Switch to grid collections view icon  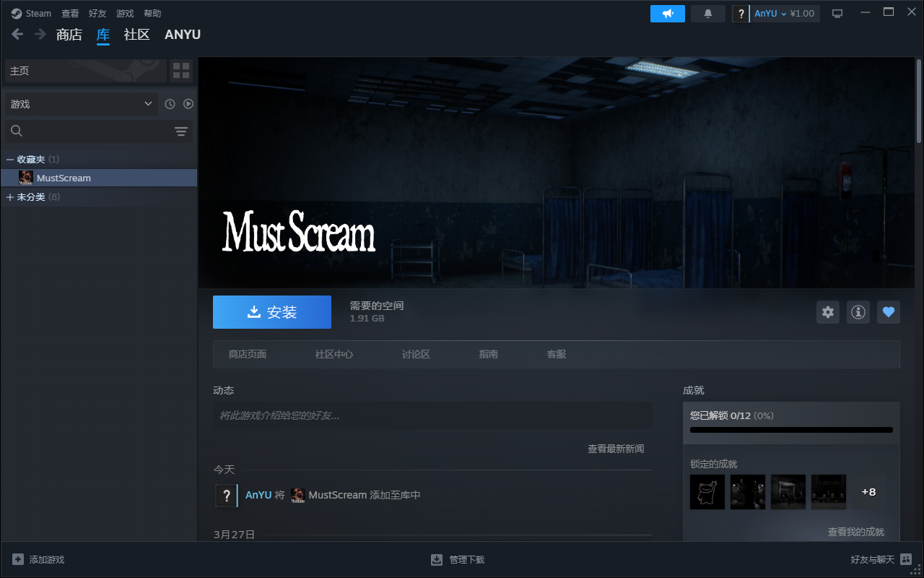pyautogui.click(x=181, y=71)
